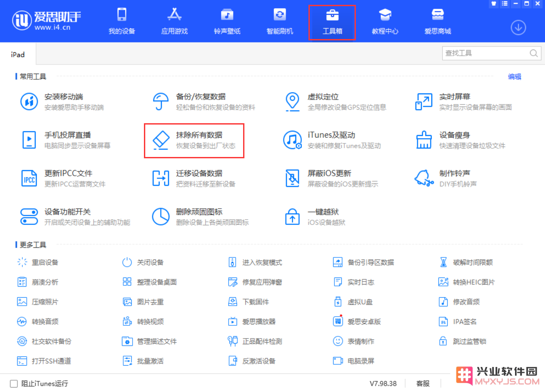545x392 pixels.
Task: Click 编辑 link for common tools
Action: 515,77
